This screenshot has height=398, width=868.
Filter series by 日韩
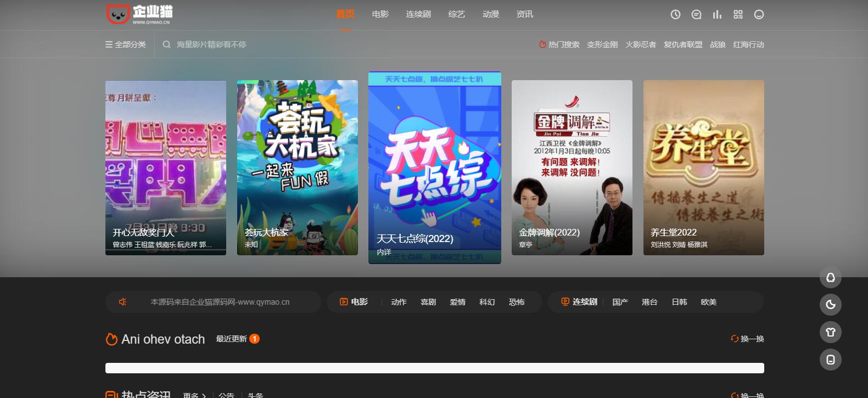(679, 302)
